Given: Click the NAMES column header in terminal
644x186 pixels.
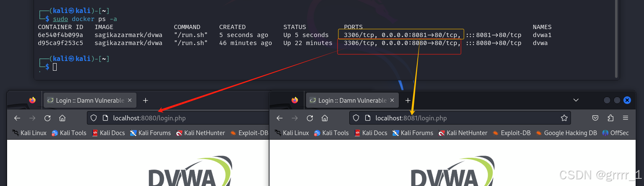Looking at the screenshot, I should [542, 27].
